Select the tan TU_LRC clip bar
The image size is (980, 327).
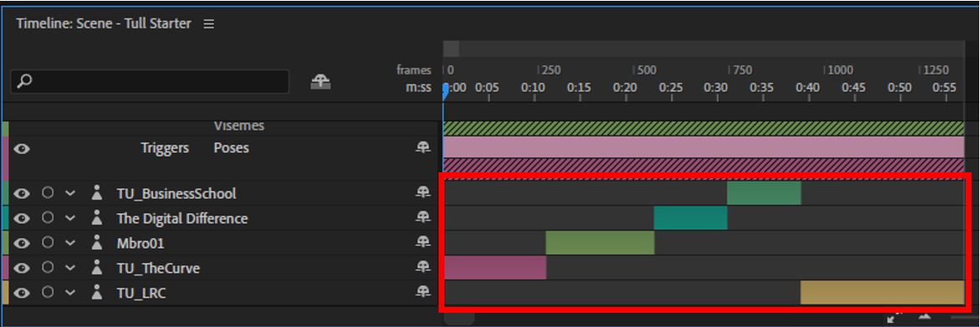click(x=882, y=293)
